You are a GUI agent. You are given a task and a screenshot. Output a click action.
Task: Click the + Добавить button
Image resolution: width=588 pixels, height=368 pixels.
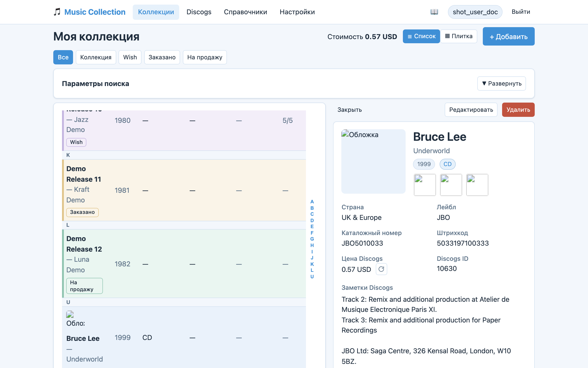(x=509, y=36)
